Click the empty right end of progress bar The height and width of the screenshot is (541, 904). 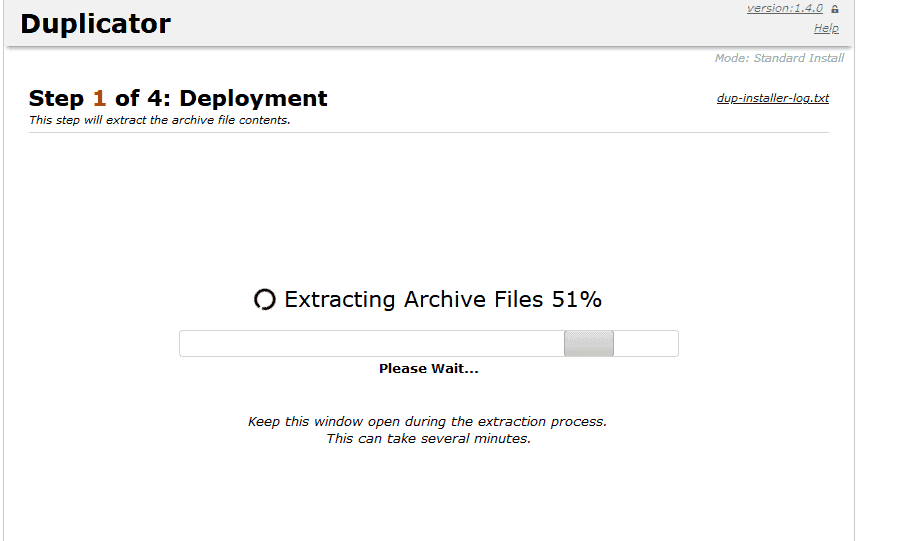647,344
